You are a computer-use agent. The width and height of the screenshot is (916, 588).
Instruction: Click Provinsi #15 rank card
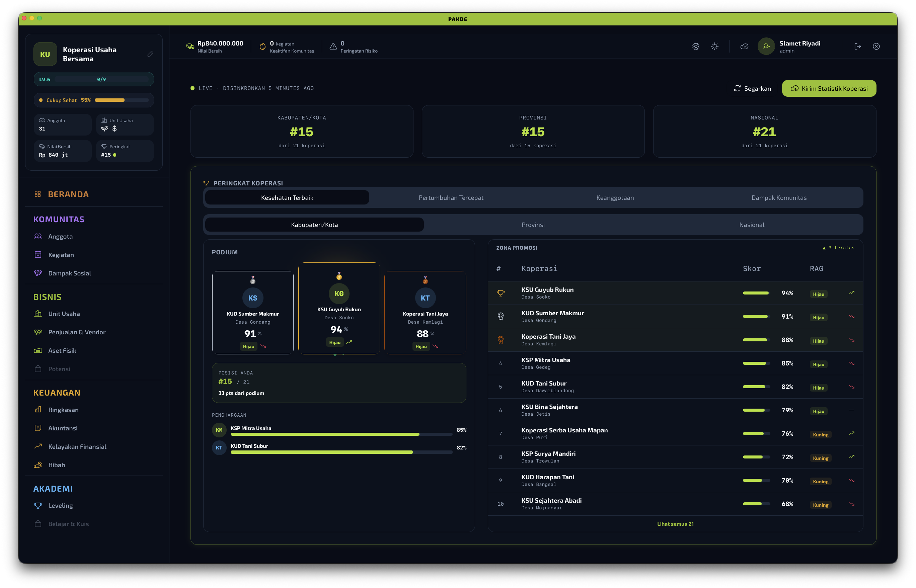(x=533, y=131)
